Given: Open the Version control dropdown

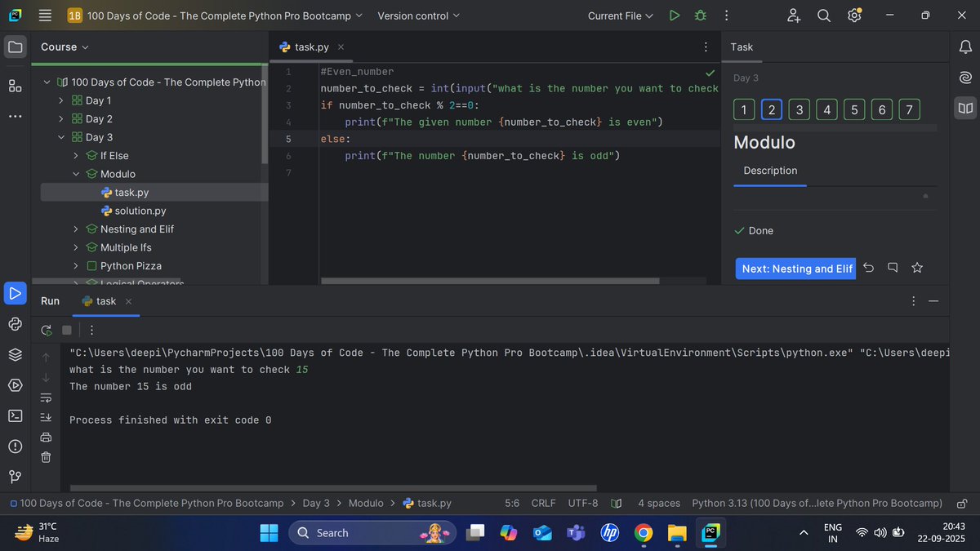Looking at the screenshot, I should [418, 16].
